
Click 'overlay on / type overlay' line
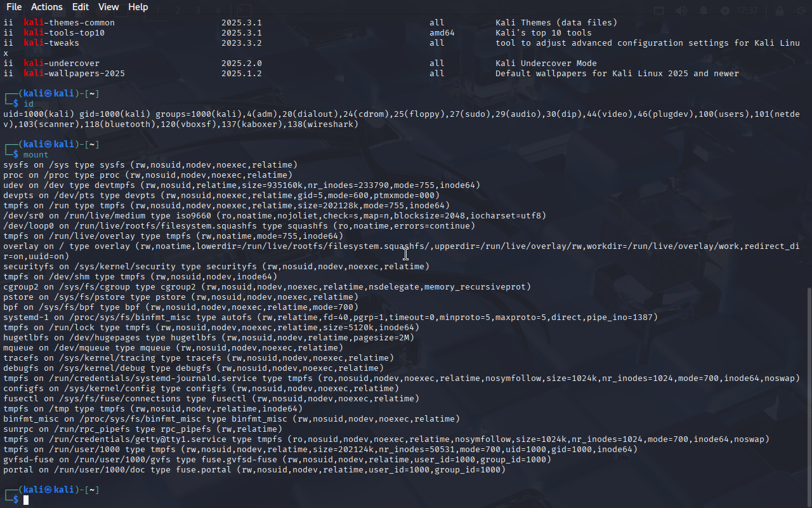pos(401,251)
